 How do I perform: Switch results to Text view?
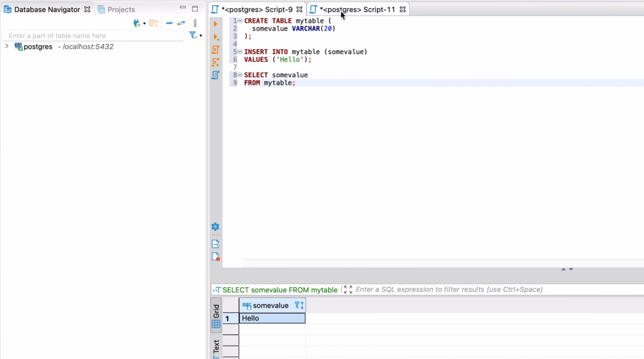pyautogui.click(x=216, y=348)
